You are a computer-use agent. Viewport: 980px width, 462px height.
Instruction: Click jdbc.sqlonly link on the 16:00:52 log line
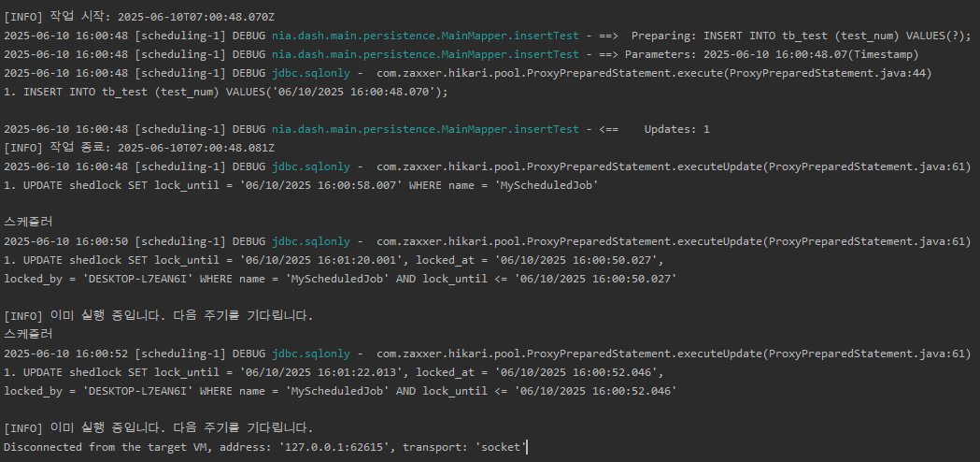click(310, 354)
